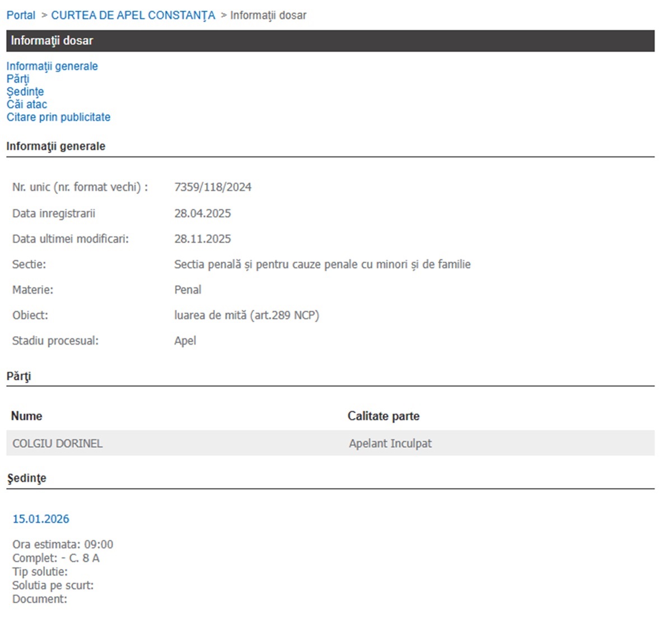The height and width of the screenshot is (632, 672).
Task: Open Citare prin publicitate link
Action: tap(58, 117)
